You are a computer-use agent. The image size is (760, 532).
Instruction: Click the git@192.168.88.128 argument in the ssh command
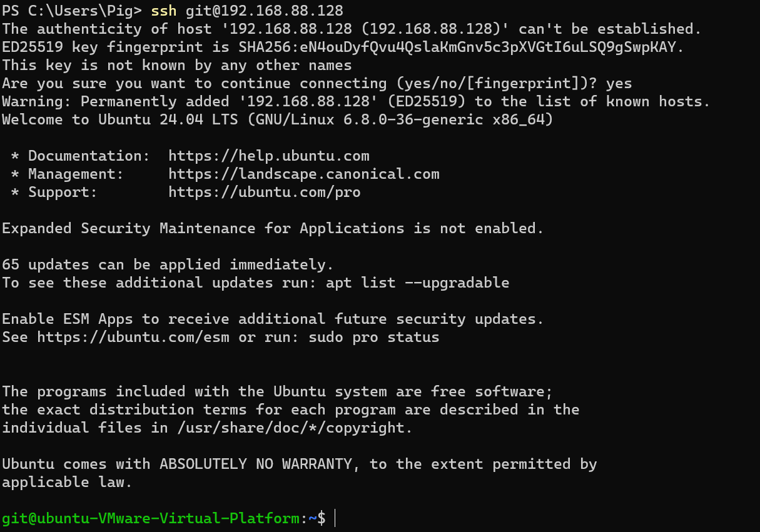coord(265,11)
